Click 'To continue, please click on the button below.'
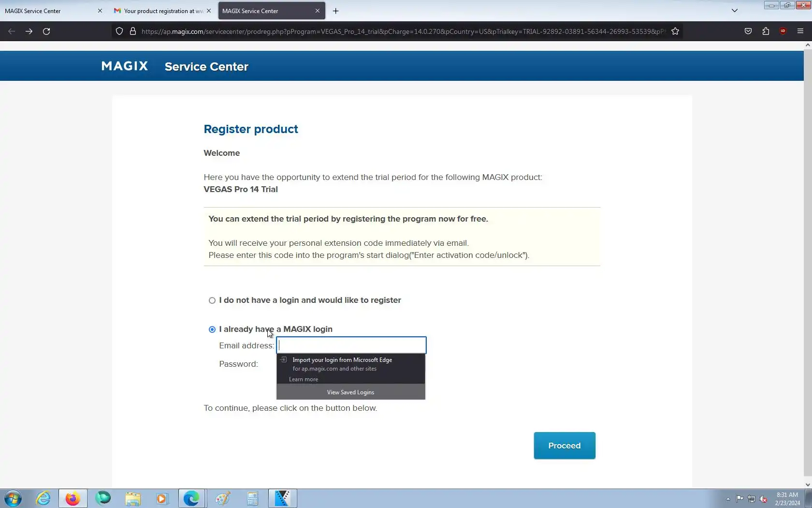Image resolution: width=812 pixels, height=508 pixels. pos(290,408)
